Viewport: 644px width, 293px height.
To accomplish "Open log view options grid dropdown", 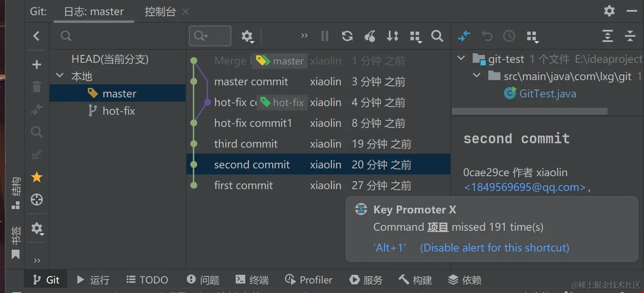I will click(x=416, y=37).
